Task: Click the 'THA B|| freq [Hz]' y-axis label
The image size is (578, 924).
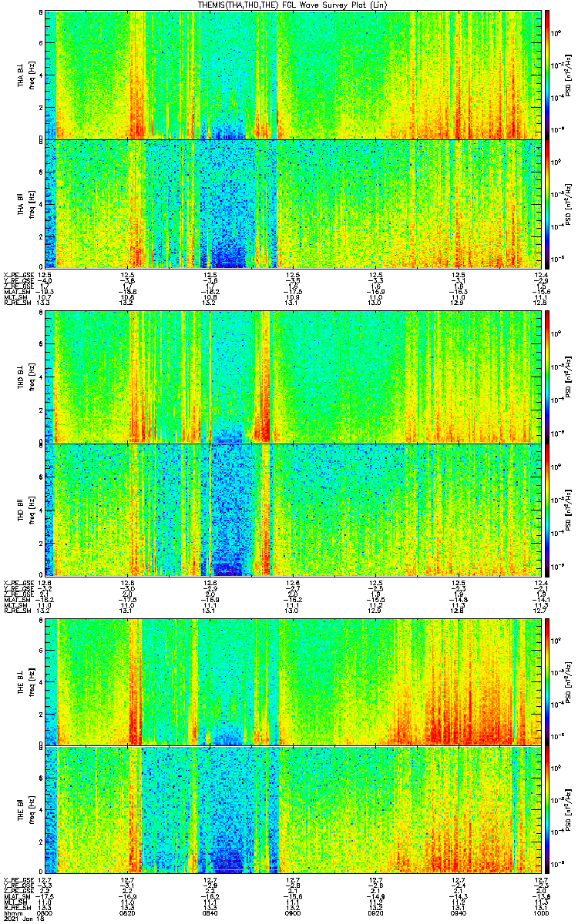Action: click(x=25, y=204)
